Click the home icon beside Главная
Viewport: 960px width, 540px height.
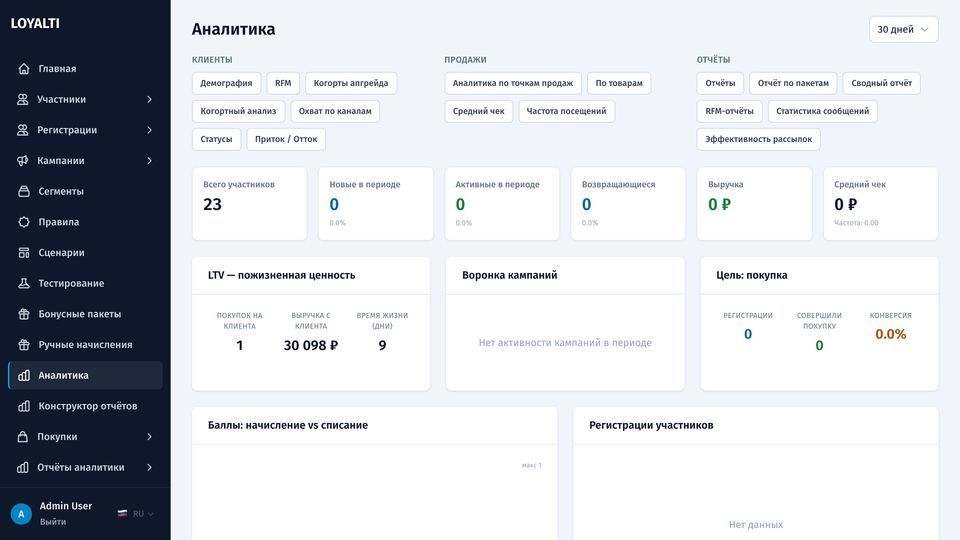tap(23, 69)
